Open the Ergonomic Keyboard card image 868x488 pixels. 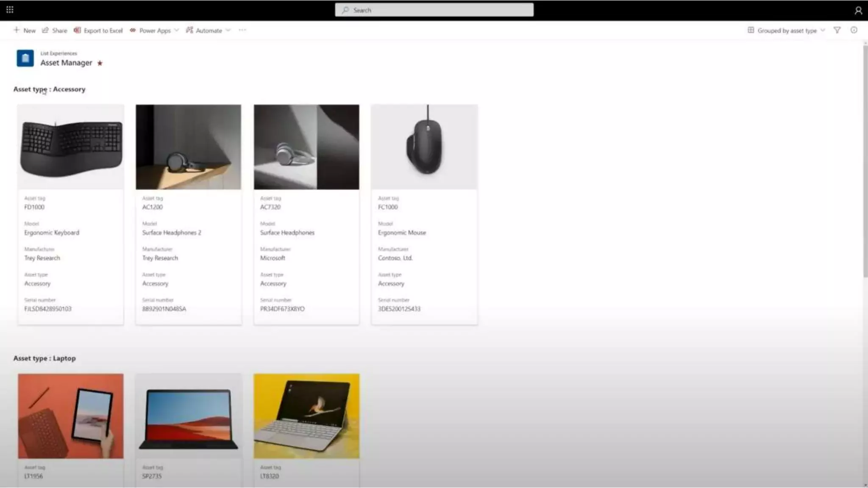tap(71, 147)
